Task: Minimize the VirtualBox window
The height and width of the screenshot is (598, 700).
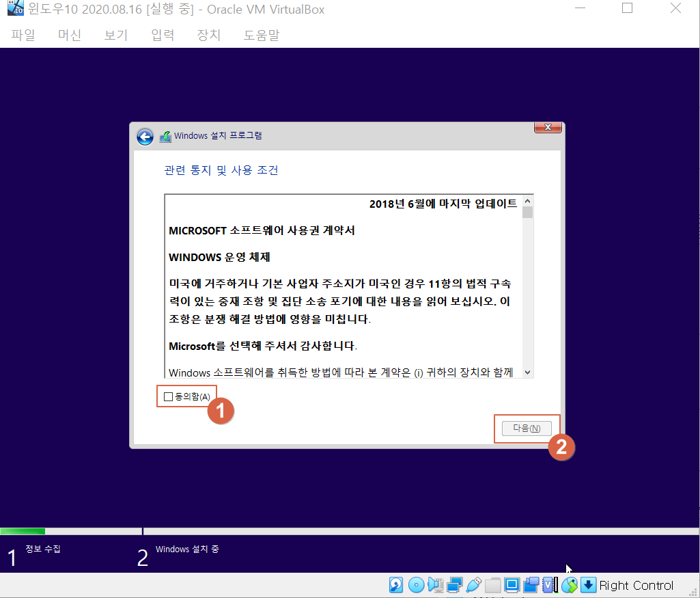Action: [580, 8]
